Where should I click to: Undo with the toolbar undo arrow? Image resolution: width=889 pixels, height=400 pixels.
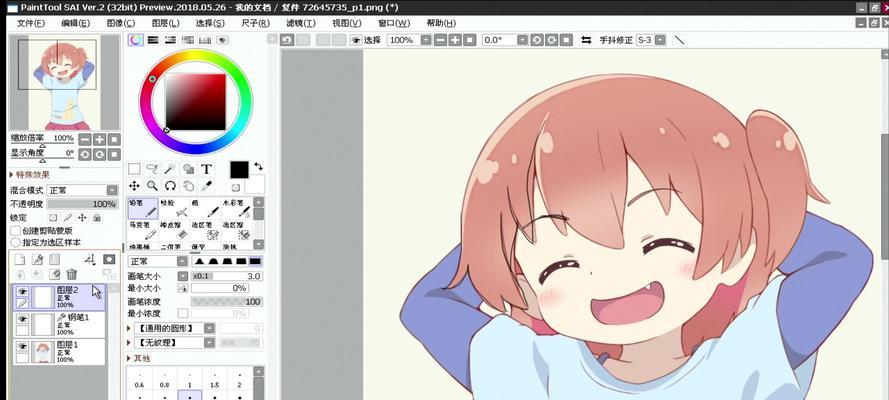(x=287, y=40)
